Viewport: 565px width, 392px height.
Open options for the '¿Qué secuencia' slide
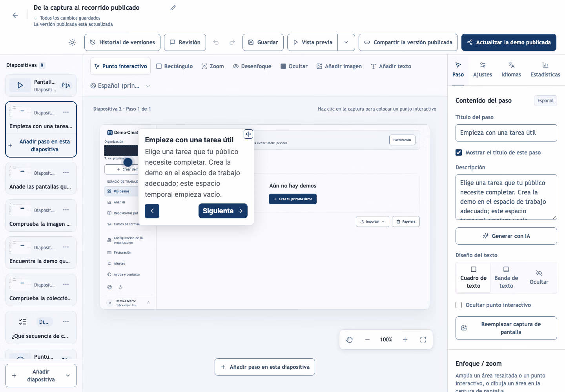point(66,322)
